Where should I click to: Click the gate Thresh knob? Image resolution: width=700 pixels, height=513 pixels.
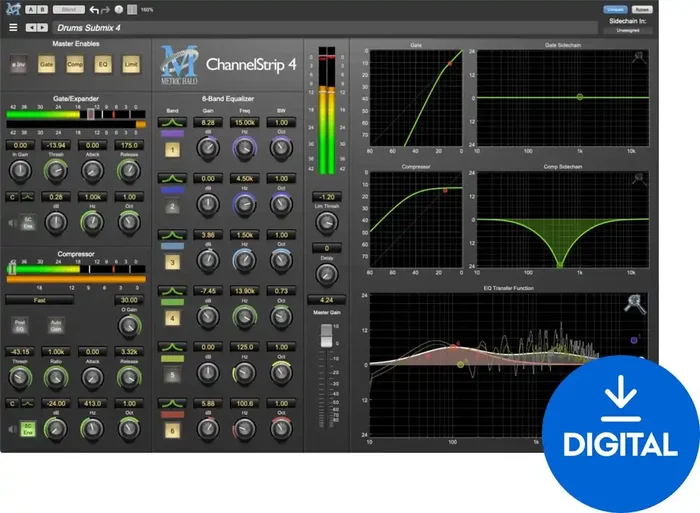pyautogui.click(x=56, y=171)
